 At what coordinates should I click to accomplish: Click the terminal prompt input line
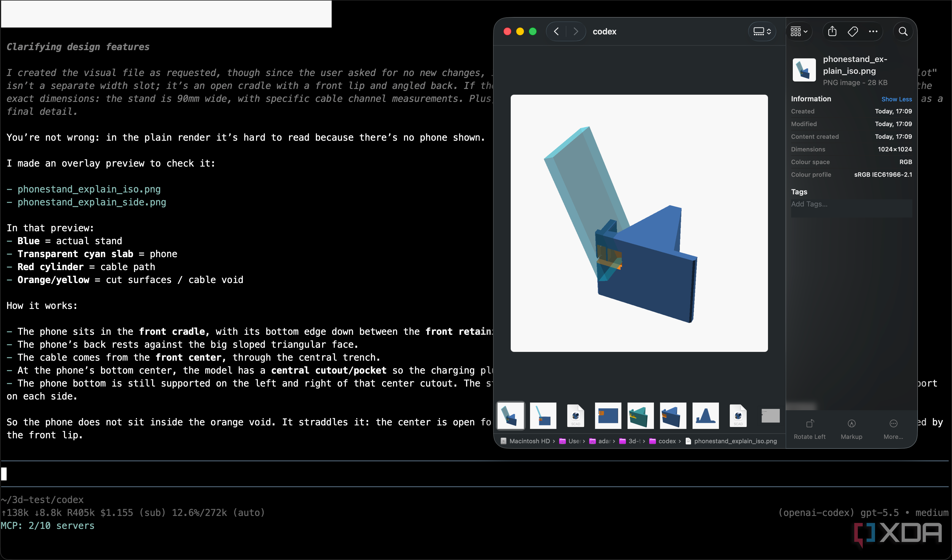pos(475,474)
